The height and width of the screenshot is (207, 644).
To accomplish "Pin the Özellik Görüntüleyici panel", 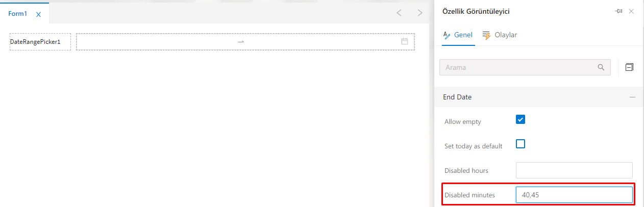I will click(x=619, y=11).
